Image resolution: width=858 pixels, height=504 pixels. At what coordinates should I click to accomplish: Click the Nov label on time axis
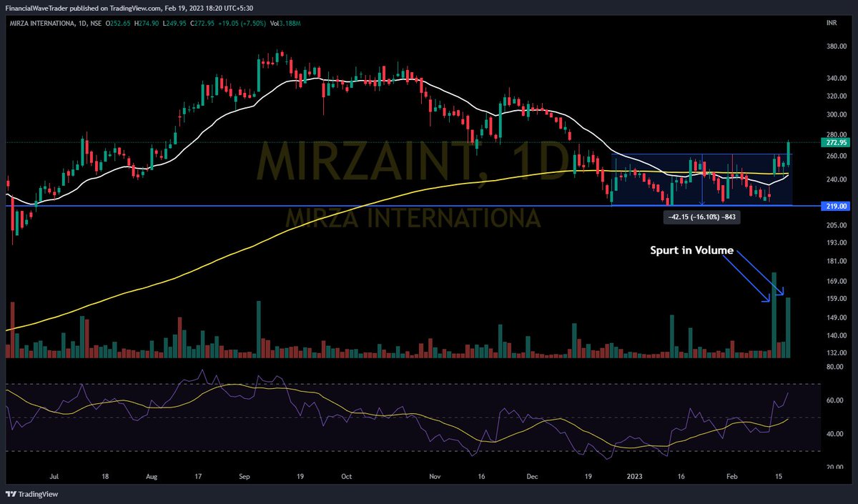[x=435, y=475]
